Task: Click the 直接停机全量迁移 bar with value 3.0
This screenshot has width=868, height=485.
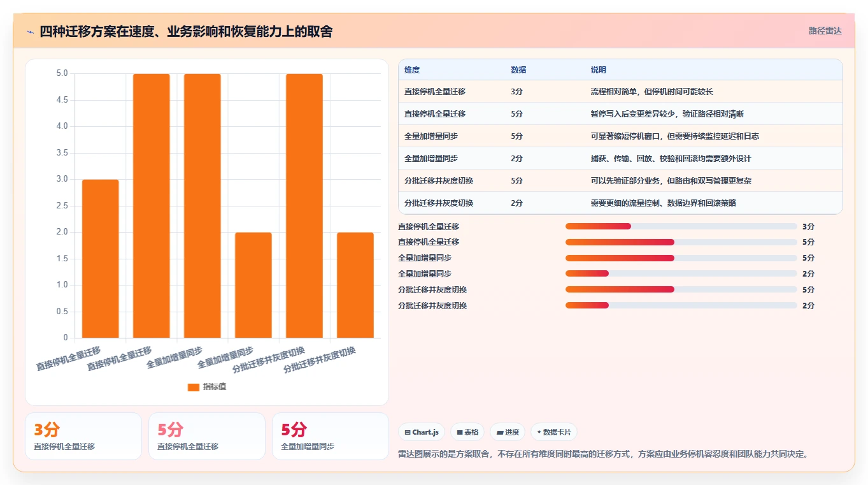Action: [101, 259]
